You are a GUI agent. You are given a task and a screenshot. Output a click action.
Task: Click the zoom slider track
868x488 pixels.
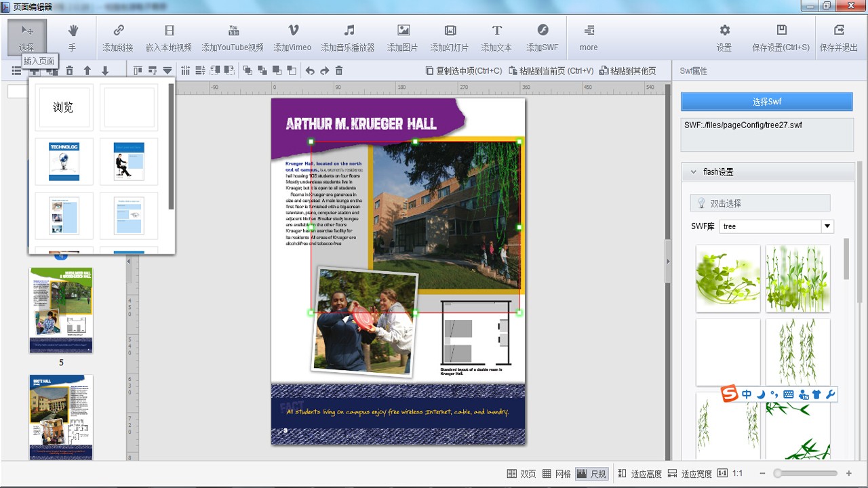[x=807, y=474]
